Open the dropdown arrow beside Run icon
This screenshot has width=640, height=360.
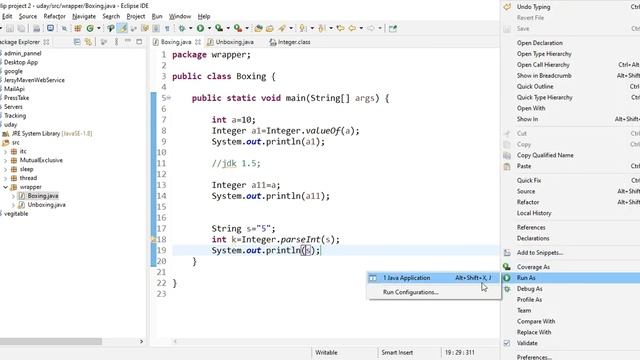point(209,28)
